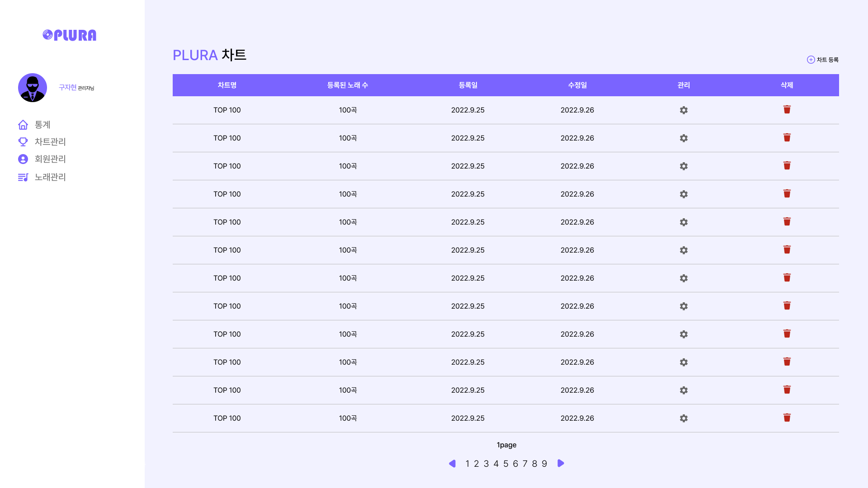Go to previous page with left arrow
This screenshot has width=868, height=488.
tap(452, 464)
